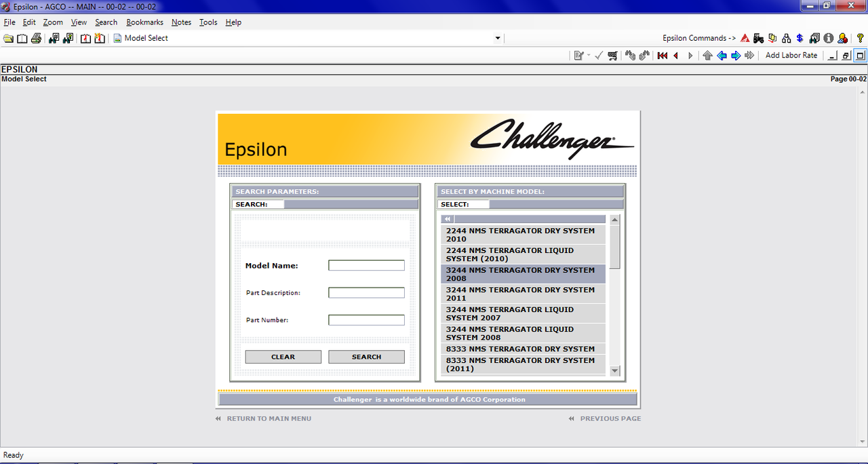The height and width of the screenshot is (464, 868).
Task: Select 2244 NMS TERRAGATOR DRY SYSTEM 2010
Action: pyautogui.click(x=524, y=235)
